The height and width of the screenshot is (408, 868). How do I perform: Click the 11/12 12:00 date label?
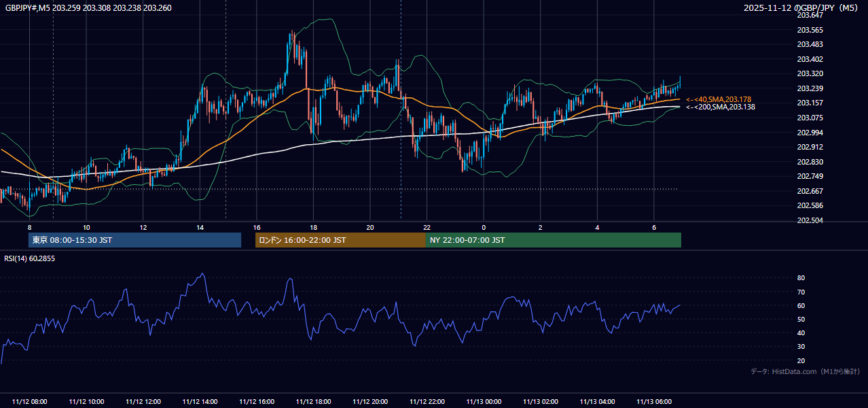pos(143,402)
